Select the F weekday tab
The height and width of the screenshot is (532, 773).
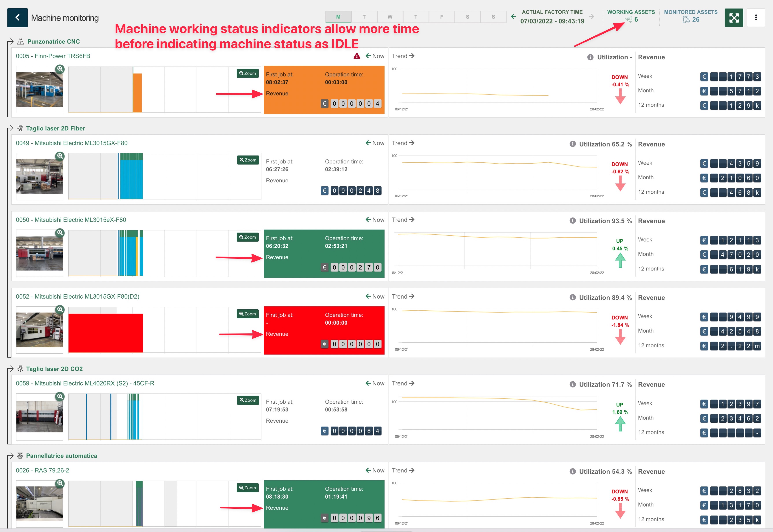click(x=442, y=17)
